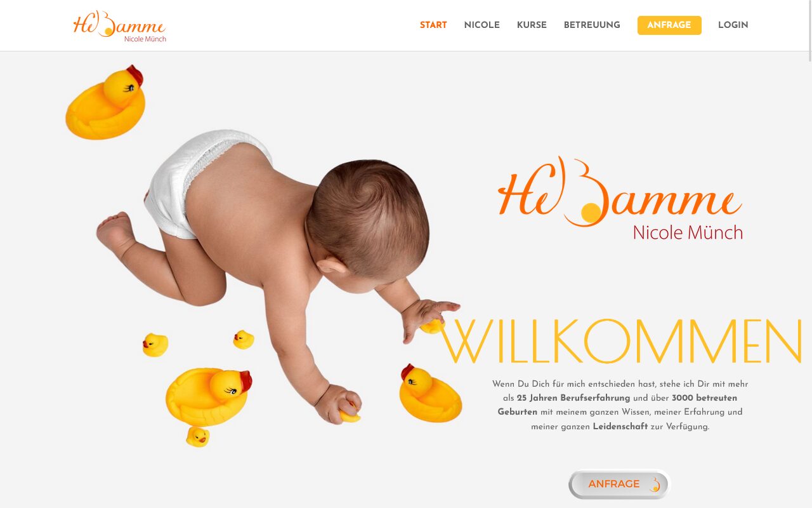Viewport: 812px width, 508px height.
Task: Click the small duck at far left middle
Action: tap(155, 345)
